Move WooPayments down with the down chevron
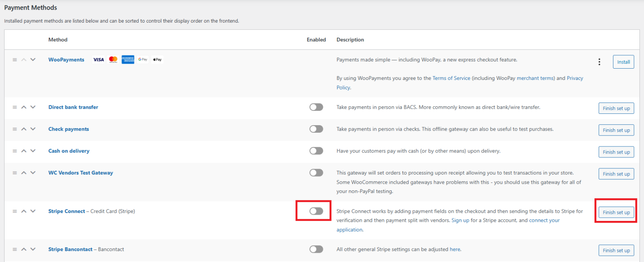The width and height of the screenshot is (644, 262). coord(33,59)
